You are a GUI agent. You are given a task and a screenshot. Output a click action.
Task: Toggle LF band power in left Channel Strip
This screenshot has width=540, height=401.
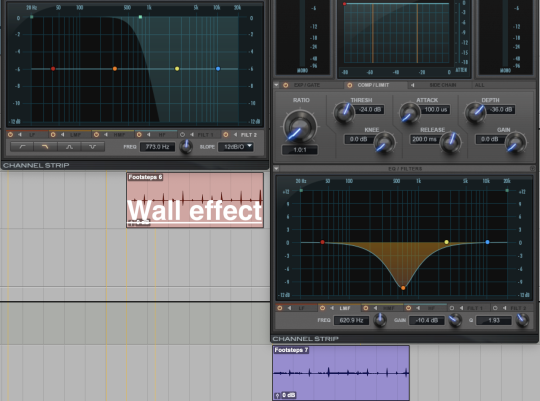(x=10, y=135)
